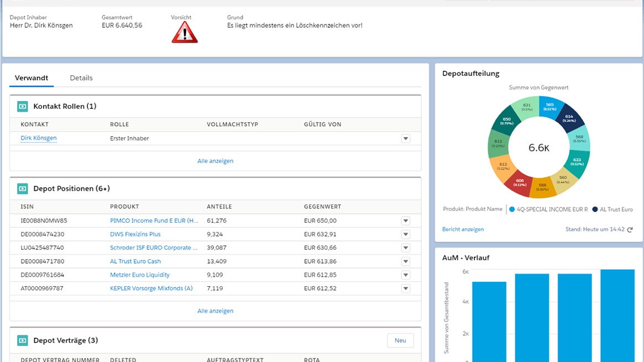Open row menu for PIMCO Income Fund position
Viewport: 644px width, 362px height.
pyautogui.click(x=405, y=221)
